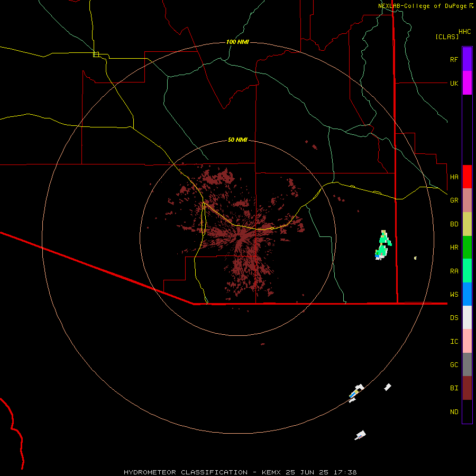Image resolution: width=476 pixels, height=476 pixels.
Task: Click the GC legend label
Action: coord(454,365)
